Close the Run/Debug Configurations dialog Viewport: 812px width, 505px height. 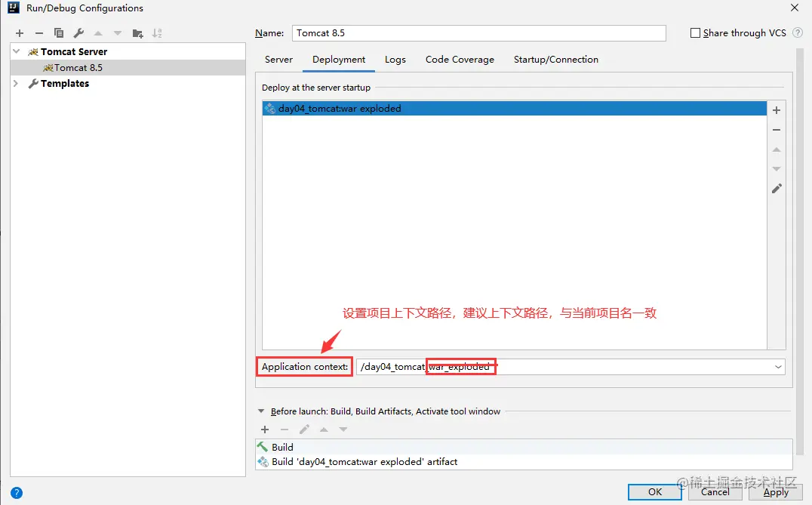pyautogui.click(x=795, y=8)
